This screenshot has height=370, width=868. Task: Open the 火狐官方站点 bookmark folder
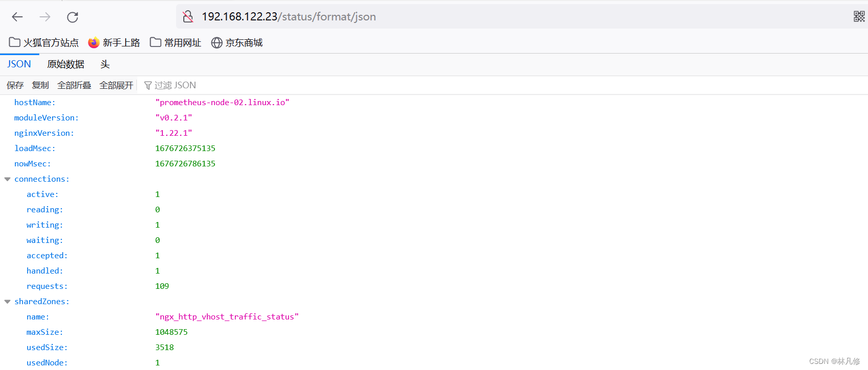click(x=44, y=42)
